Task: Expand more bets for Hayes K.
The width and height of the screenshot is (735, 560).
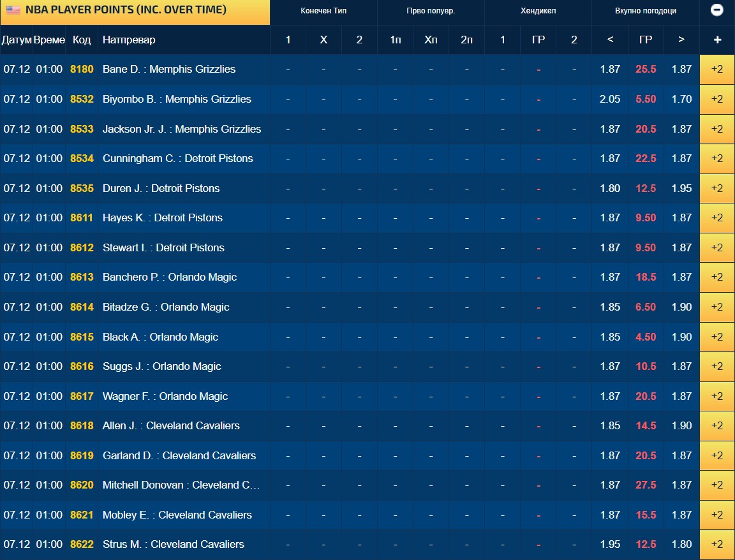Action: 717,218
